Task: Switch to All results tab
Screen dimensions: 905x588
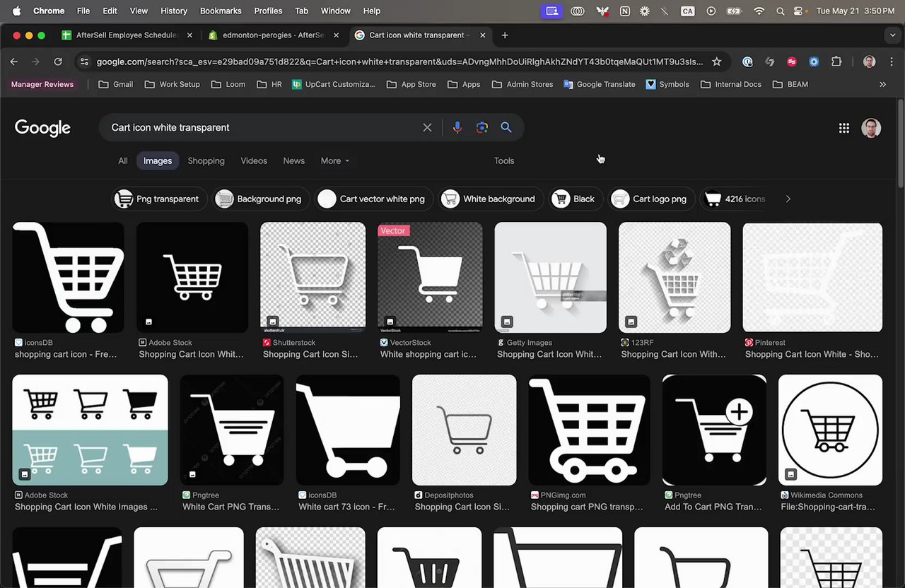Action: tap(123, 161)
